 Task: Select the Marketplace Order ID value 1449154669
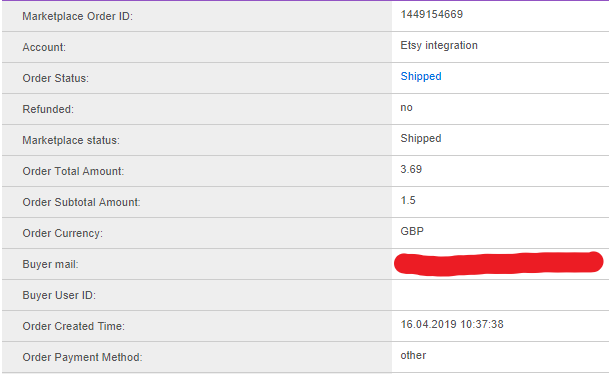(x=432, y=14)
